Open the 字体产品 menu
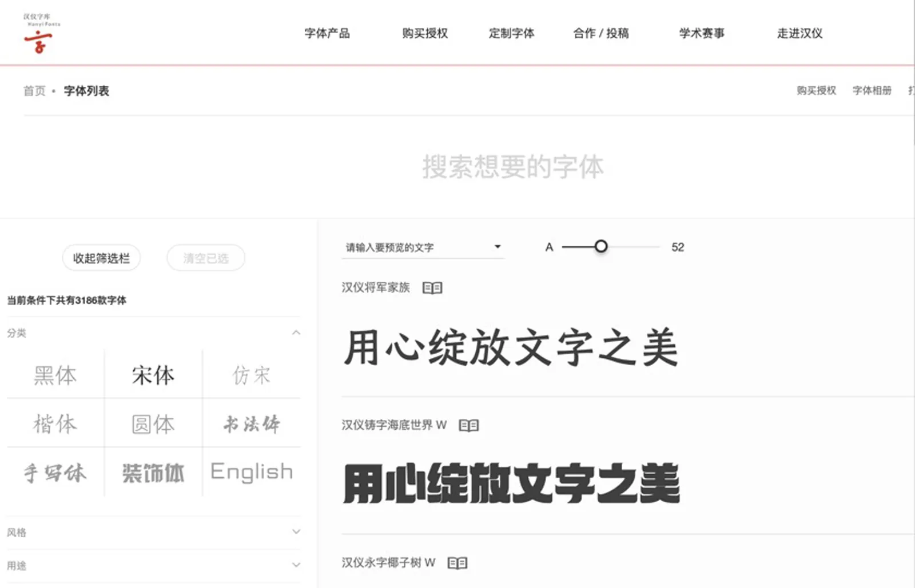 pos(327,33)
